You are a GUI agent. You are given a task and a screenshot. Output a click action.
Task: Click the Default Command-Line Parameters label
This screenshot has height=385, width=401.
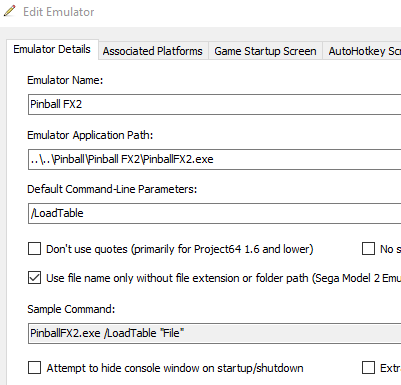pyautogui.click(x=112, y=189)
